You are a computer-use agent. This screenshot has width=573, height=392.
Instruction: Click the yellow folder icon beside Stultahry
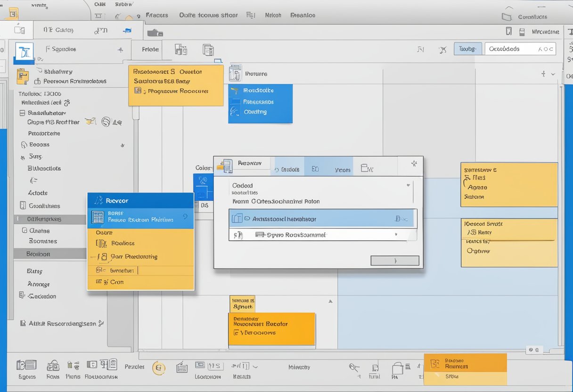(23, 76)
